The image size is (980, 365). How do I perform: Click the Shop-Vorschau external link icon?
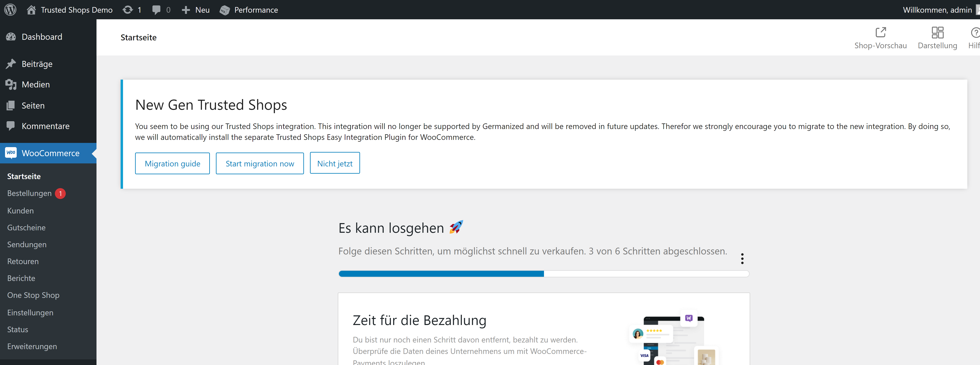pos(881,32)
